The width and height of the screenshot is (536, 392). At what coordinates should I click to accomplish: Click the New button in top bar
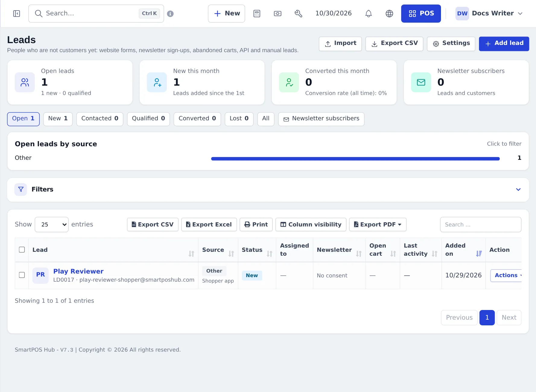coord(226,14)
